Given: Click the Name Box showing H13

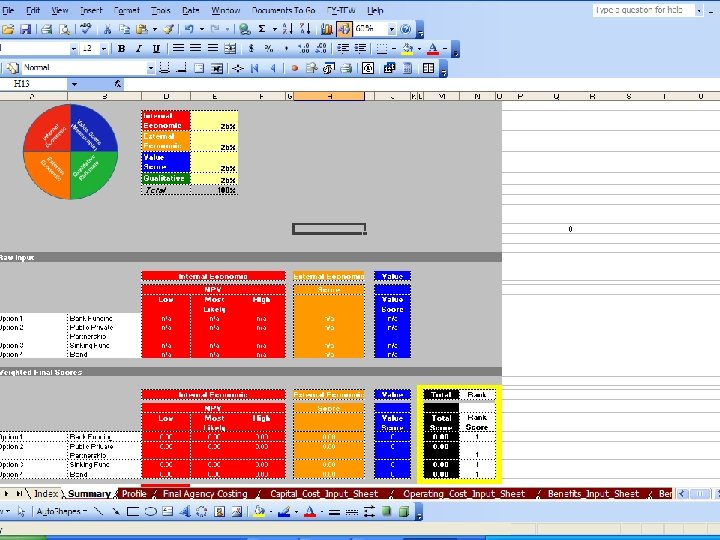Looking at the screenshot, I should (34, 84).
